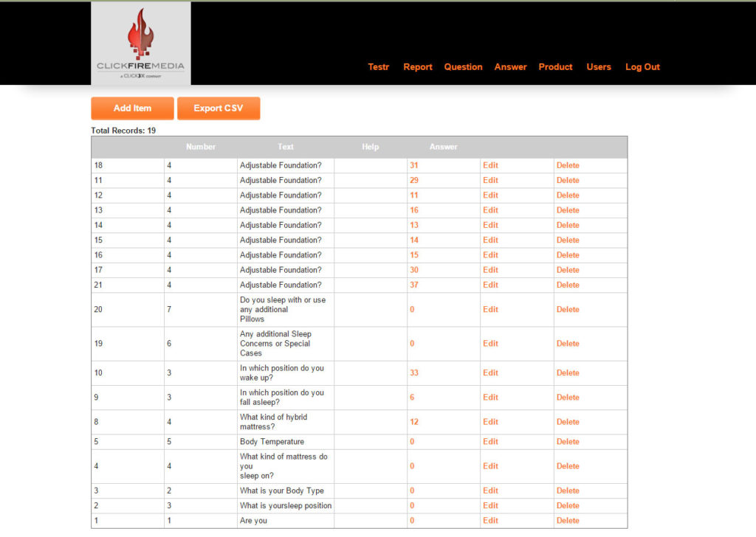Delete the 'Are you' question row

(x=568, y=521)
